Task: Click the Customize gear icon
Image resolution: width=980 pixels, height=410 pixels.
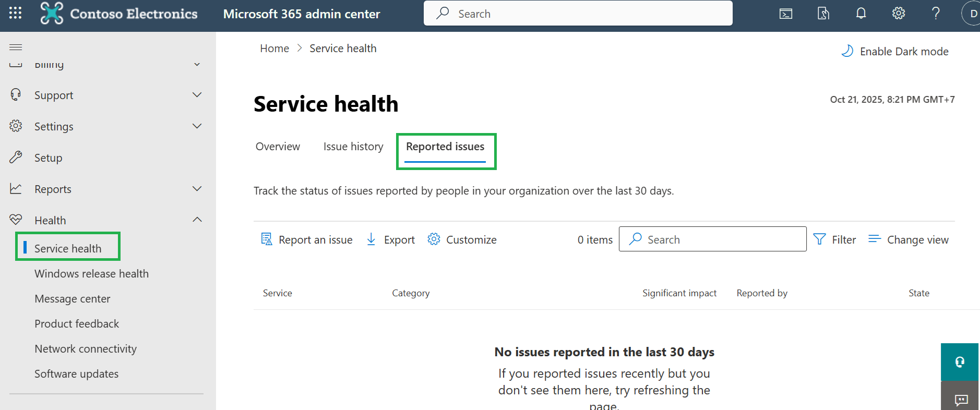Action: 434,239
